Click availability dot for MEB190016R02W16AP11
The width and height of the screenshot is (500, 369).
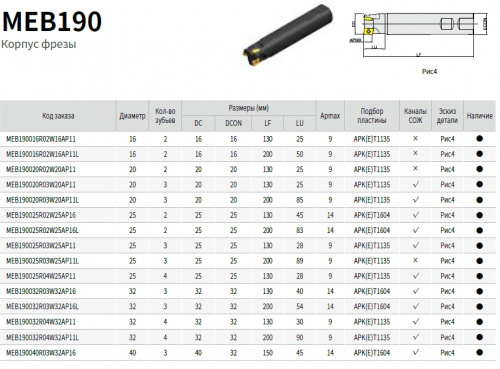(x=480, y=139)
